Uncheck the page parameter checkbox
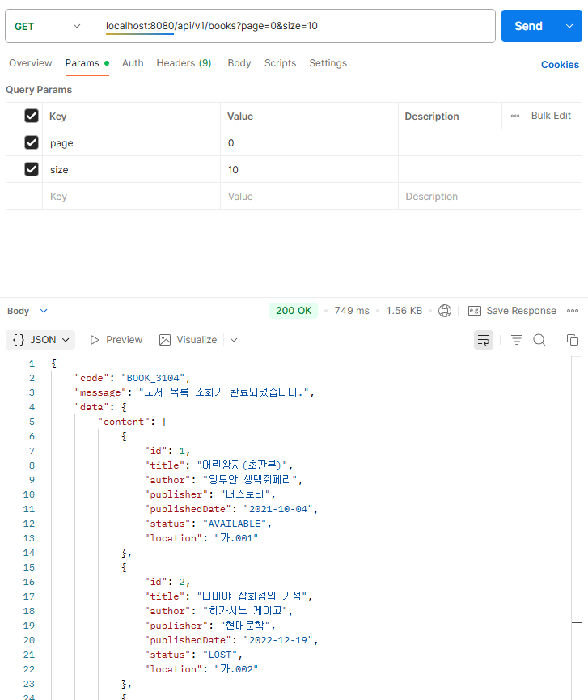This screenshot has width=588, height=700. click(x=32, y=142)
